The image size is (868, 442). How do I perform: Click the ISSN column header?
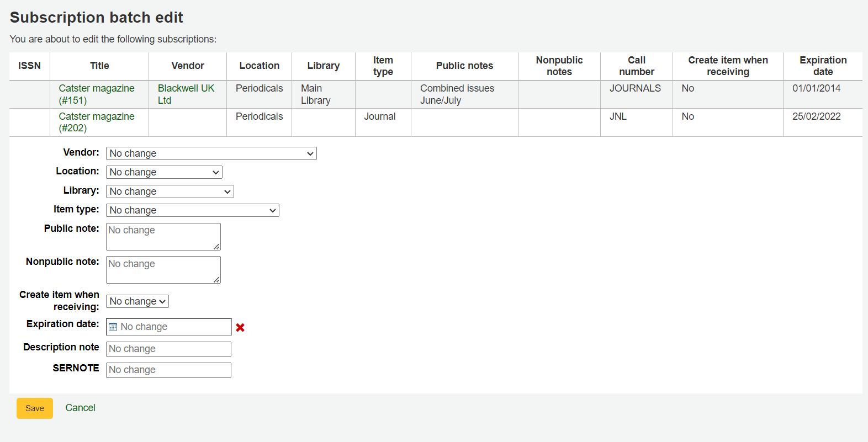coord(29,66)
